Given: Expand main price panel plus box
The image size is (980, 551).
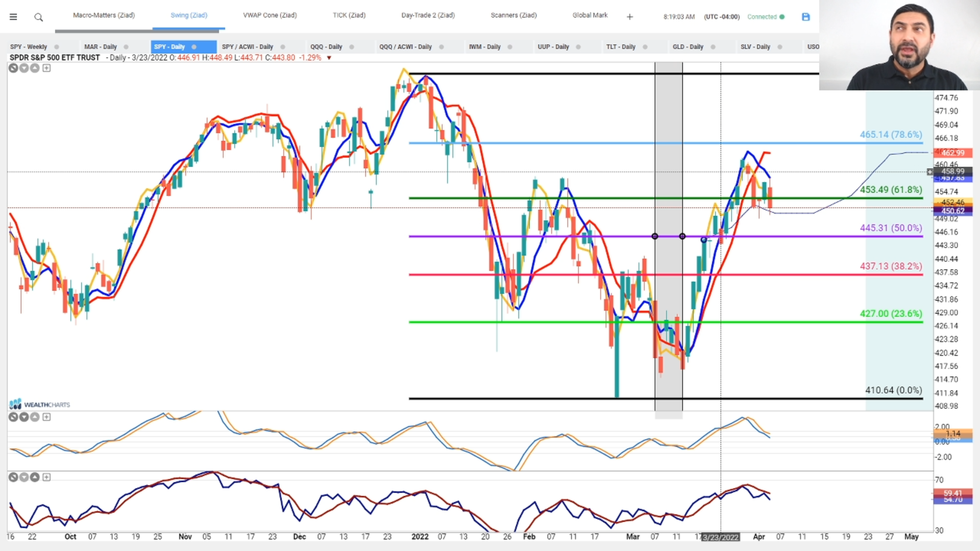Looking at the screenshot, I should (46, 68).
